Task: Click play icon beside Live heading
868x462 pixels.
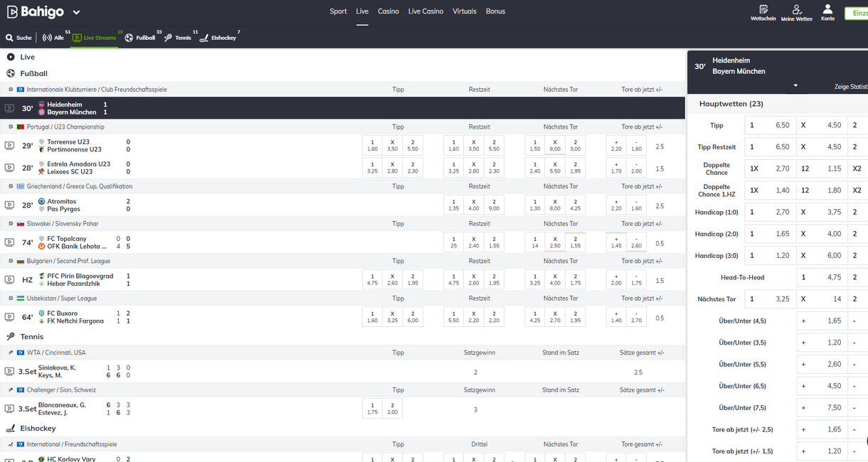Action: (11, 57)
